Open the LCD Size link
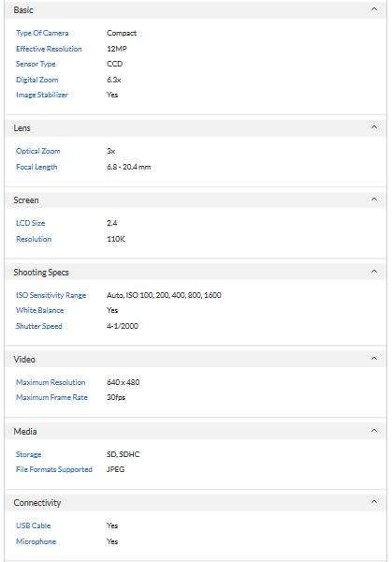The image size is (392, 562). click(x=31, y=223)
